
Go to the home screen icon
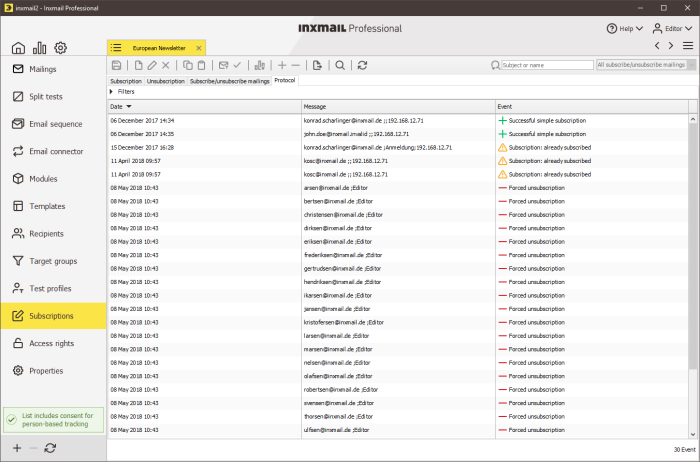pos(18,47)
